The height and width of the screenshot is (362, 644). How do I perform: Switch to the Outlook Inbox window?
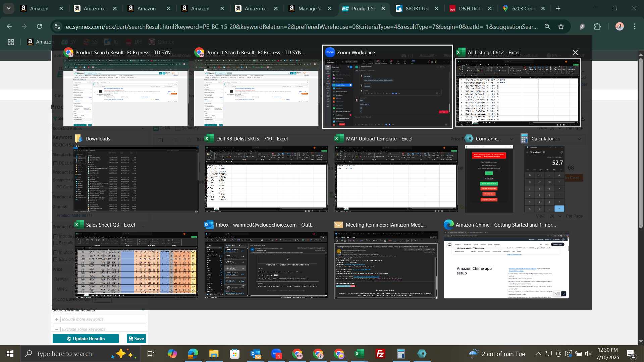pos(266,259)
